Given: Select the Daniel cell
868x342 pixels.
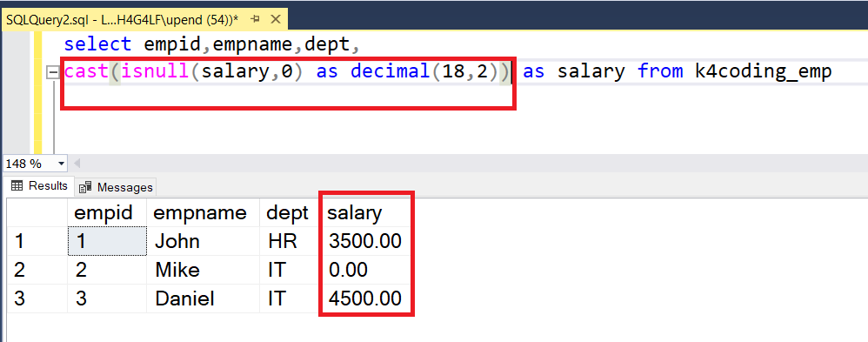Looking at the screenshot, I should (203, 298).
